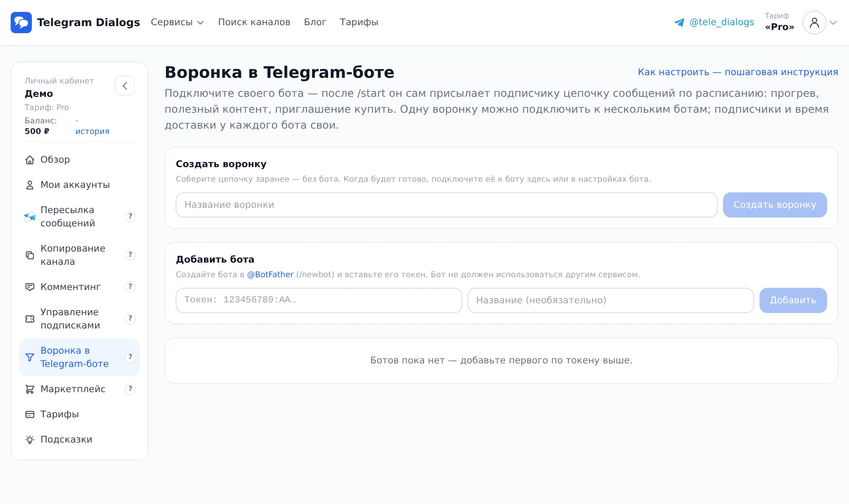Viewport: 849px width, 504px height.
Task: Open help hint for Воронка в Telegram-боте
Action: tap(130, 357)
